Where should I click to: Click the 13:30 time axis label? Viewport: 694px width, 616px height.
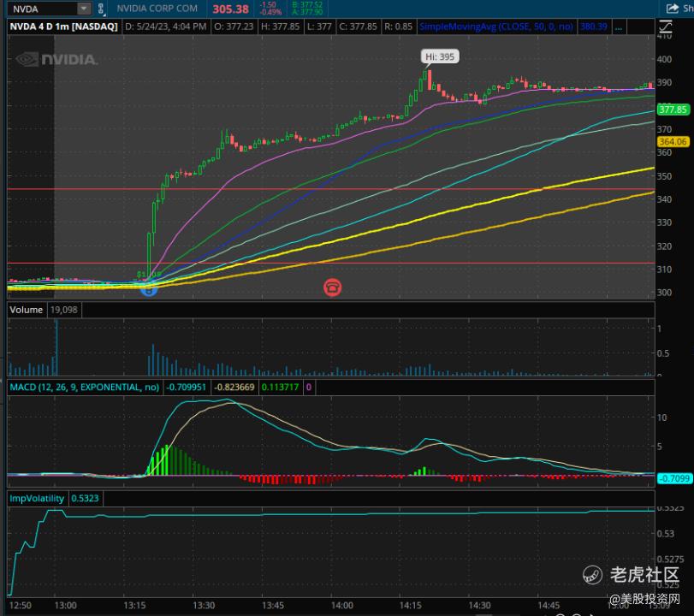204,606
